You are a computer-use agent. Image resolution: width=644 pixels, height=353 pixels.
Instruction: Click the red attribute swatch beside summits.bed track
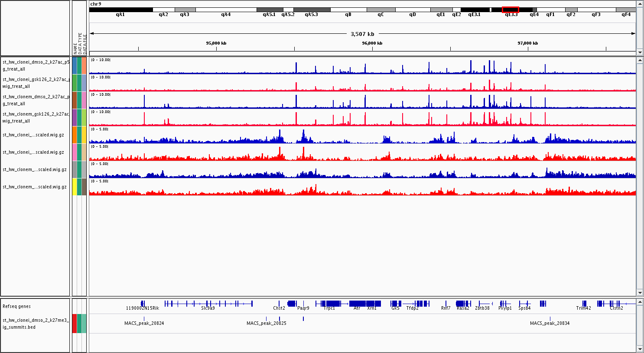point(75,324)
